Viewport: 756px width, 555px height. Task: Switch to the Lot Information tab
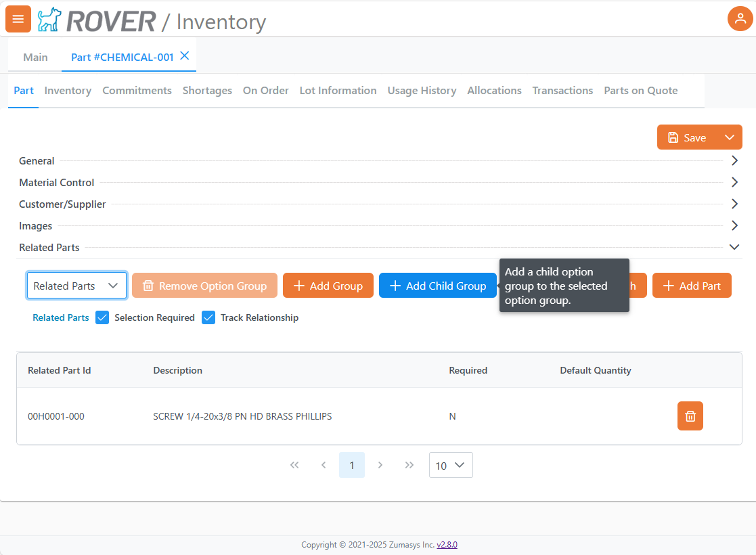pos(338,91)
